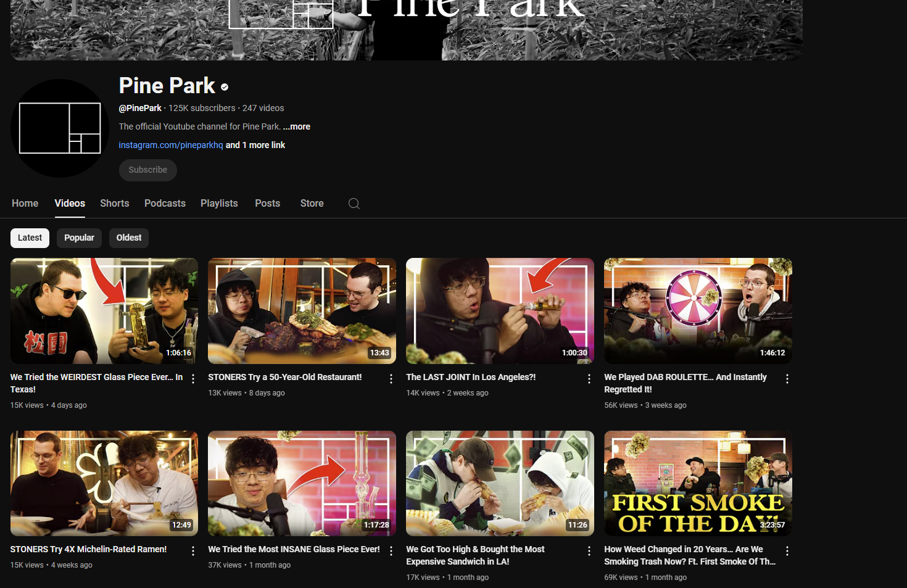Viewport: 907px width, 588px height.
Task: Click '15K views • 4 days ago' metadata
Action: coord(49,405)
